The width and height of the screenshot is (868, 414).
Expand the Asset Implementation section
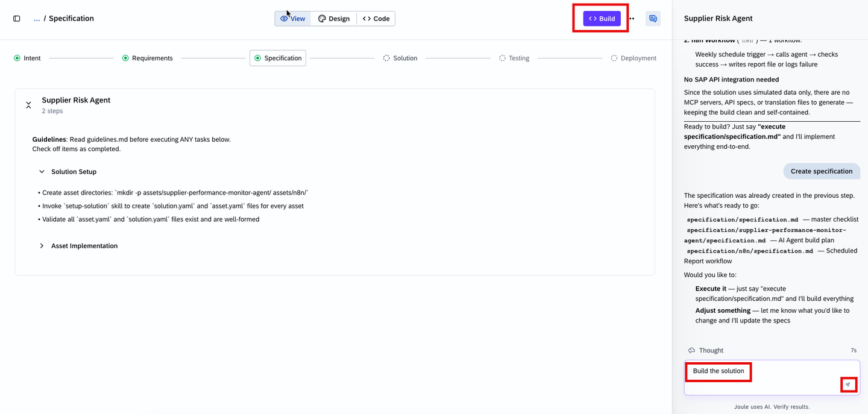tap(42, 246)
